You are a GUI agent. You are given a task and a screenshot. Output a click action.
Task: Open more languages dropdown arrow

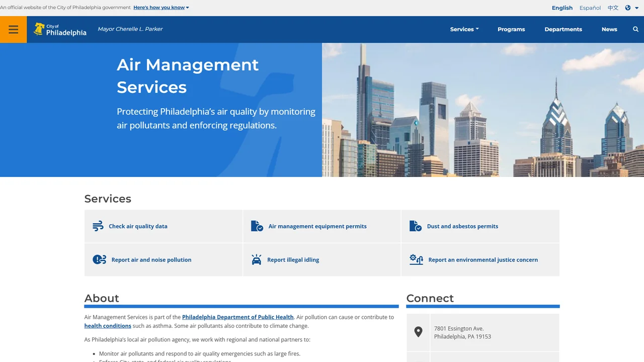(x=636, y=8)
